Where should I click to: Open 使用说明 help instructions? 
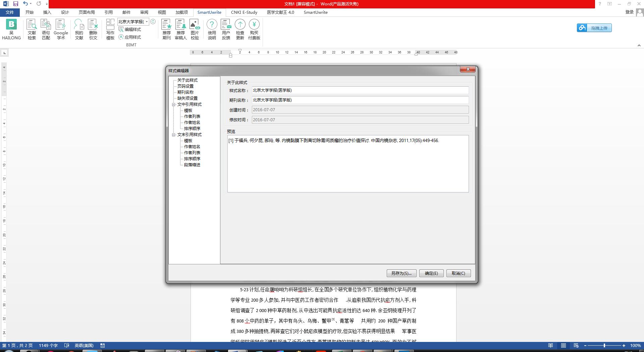(x=212, y=30)
